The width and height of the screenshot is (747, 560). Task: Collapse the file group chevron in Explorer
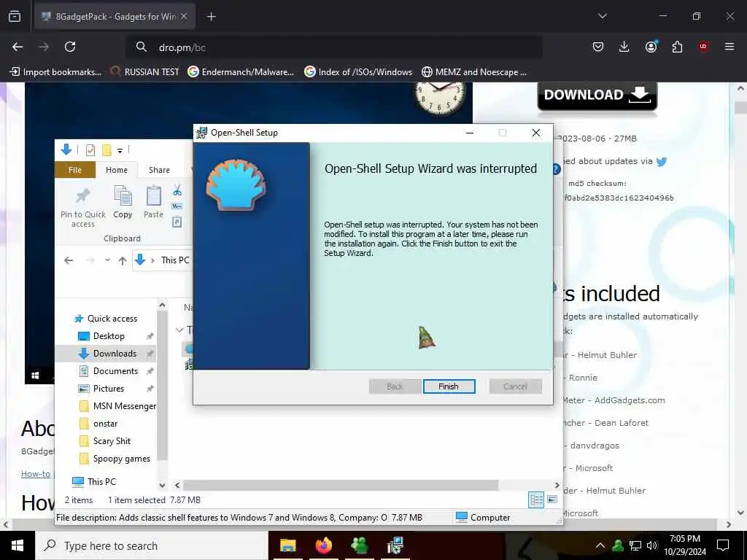point(179,330)
